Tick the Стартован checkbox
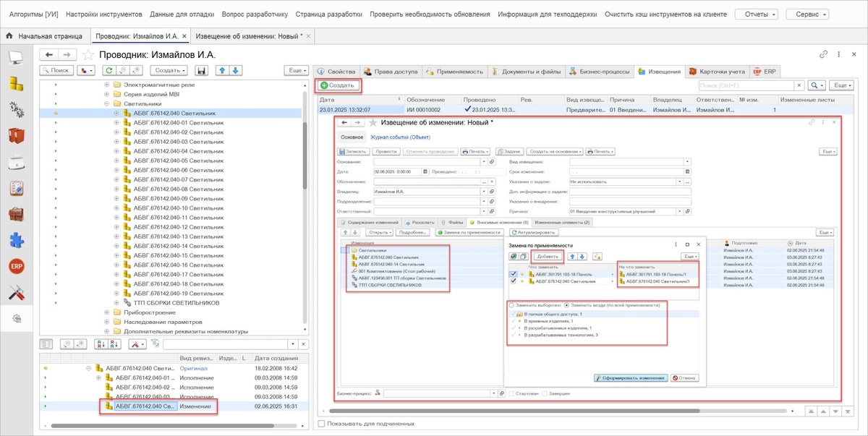868x436 pixels. [x=512, y=394]
